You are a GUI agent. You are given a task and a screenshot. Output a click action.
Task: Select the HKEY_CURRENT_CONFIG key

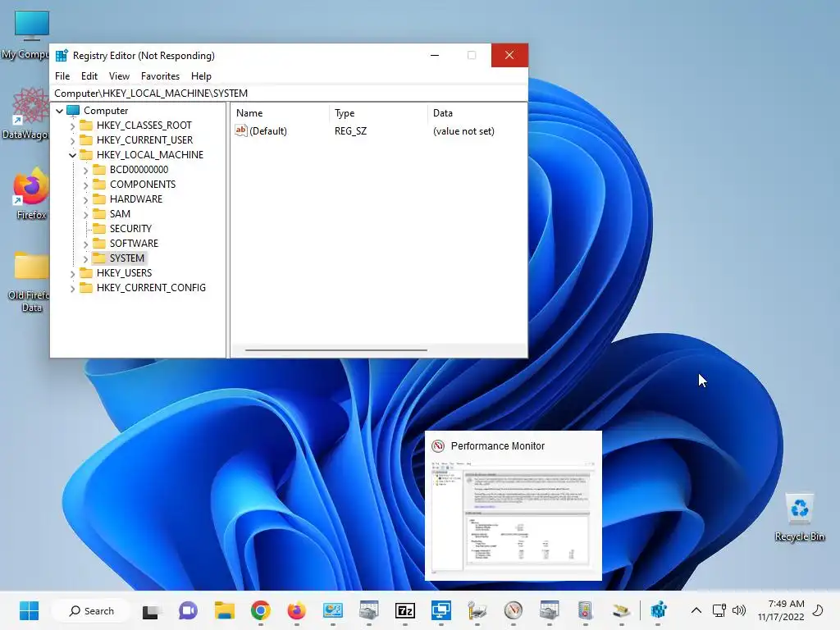[x=151, y=288]
